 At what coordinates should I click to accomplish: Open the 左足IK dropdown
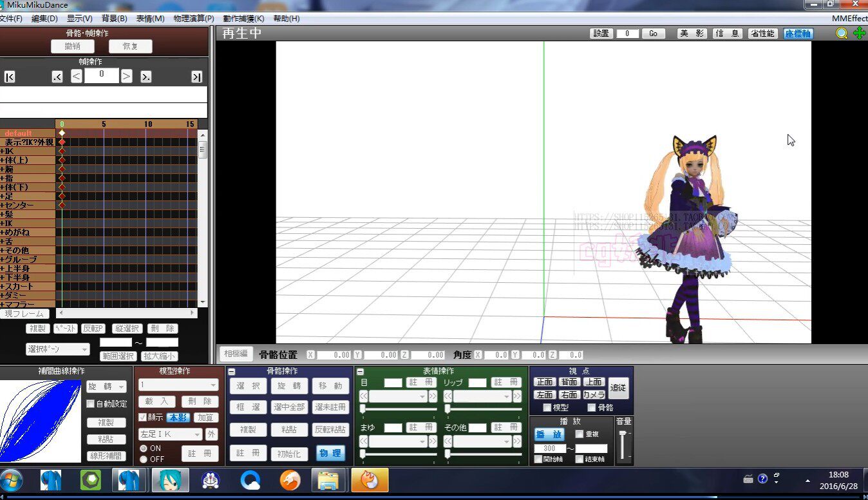[171, 435]
